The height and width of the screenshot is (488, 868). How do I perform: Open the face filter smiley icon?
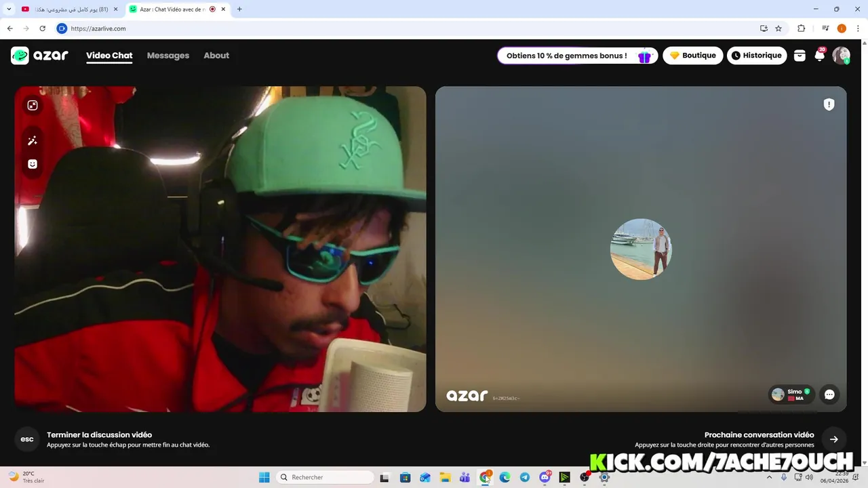coord(32,164)
